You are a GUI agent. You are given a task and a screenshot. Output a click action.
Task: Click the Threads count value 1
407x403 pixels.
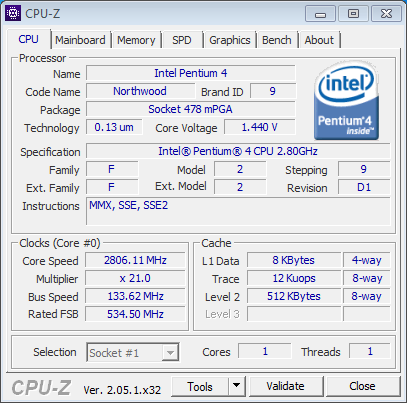pos(370,352)
